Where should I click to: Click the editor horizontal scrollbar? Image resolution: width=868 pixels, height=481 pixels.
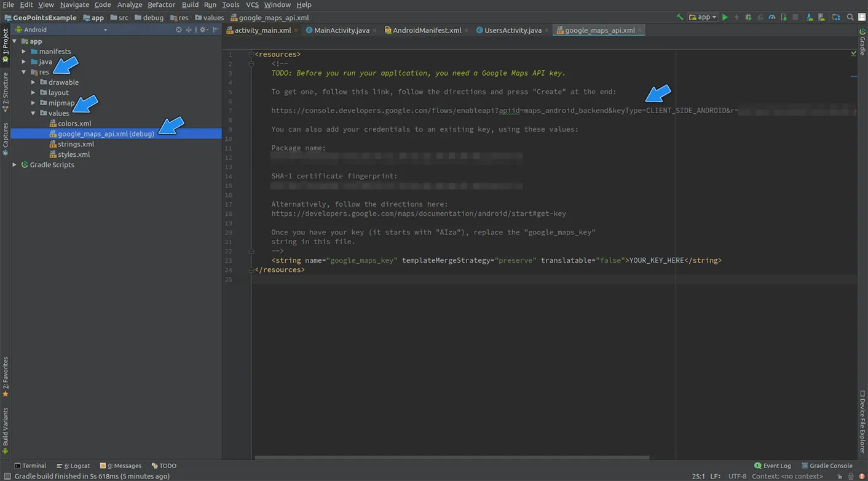pyautogui.click(x=452, y=458)
